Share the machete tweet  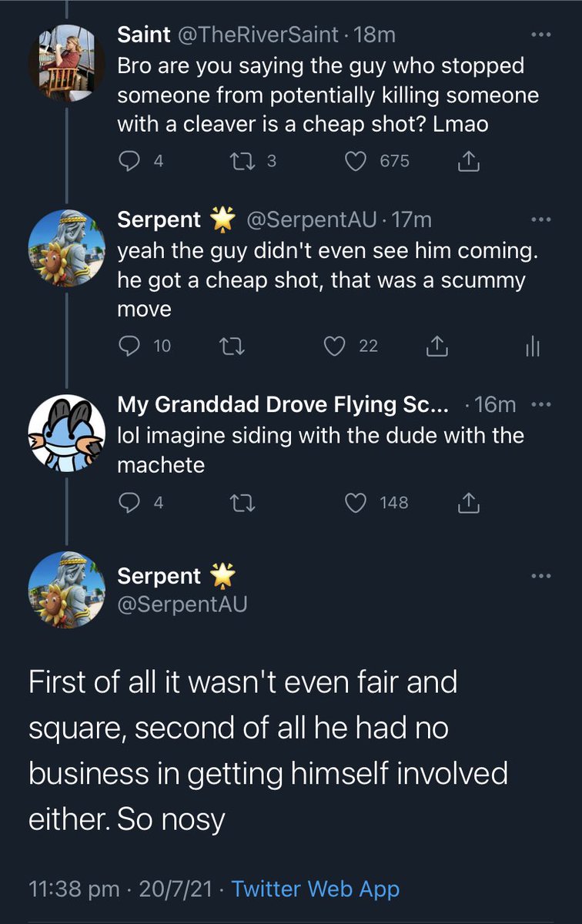(x=469, y=503)
